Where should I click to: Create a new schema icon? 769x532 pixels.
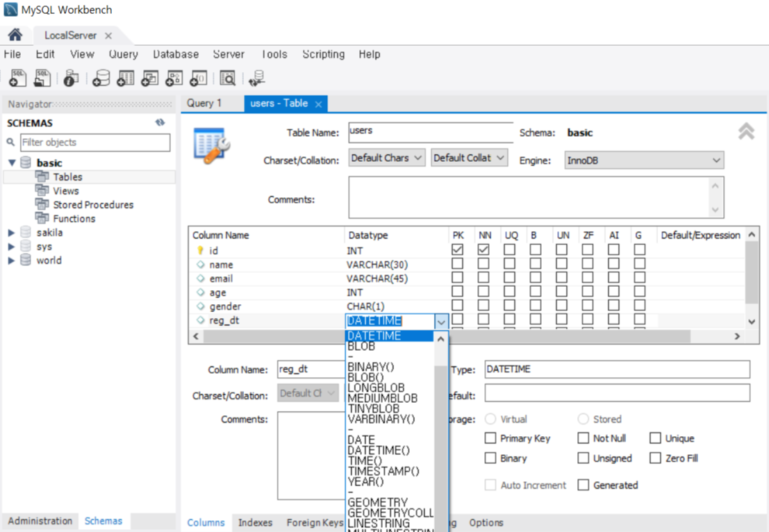(101, 78)
